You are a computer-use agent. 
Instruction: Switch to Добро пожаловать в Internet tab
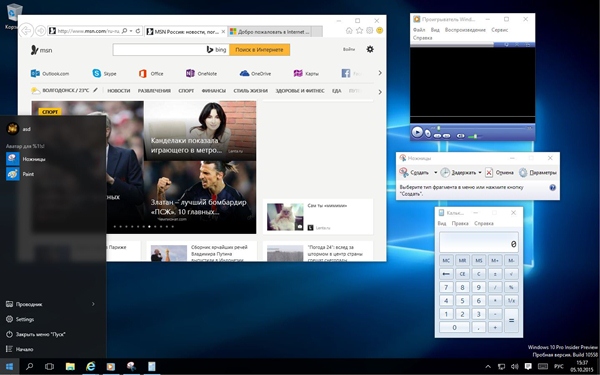[270, 32]
